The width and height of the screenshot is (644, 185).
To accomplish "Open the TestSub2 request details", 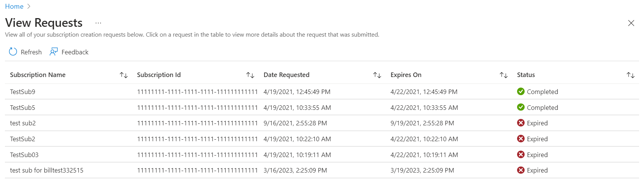I will click(23, 139).
